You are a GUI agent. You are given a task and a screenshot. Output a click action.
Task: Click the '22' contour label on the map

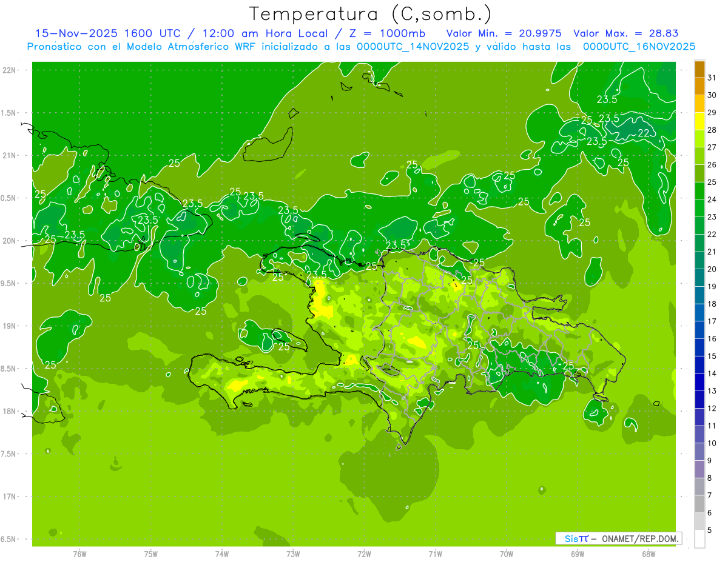pyautogui.click(x=644, y=133)
